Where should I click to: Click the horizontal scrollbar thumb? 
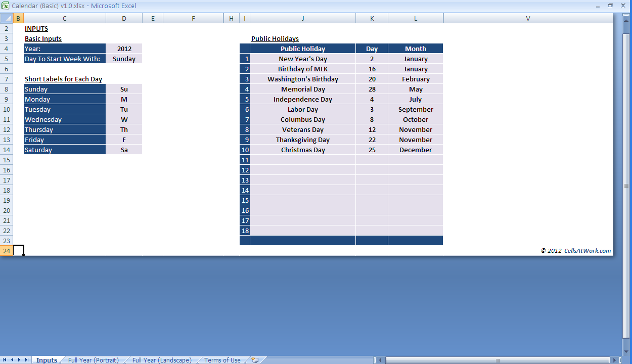tap(498, 360)
